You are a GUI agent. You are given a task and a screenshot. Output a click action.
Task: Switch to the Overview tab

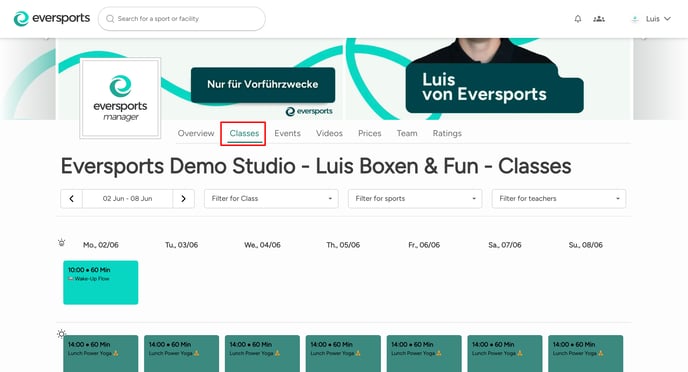pos(196,133)
